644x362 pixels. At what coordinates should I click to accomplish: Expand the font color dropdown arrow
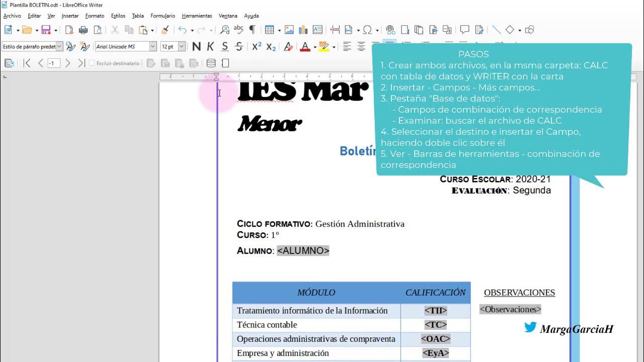point(315,47)
